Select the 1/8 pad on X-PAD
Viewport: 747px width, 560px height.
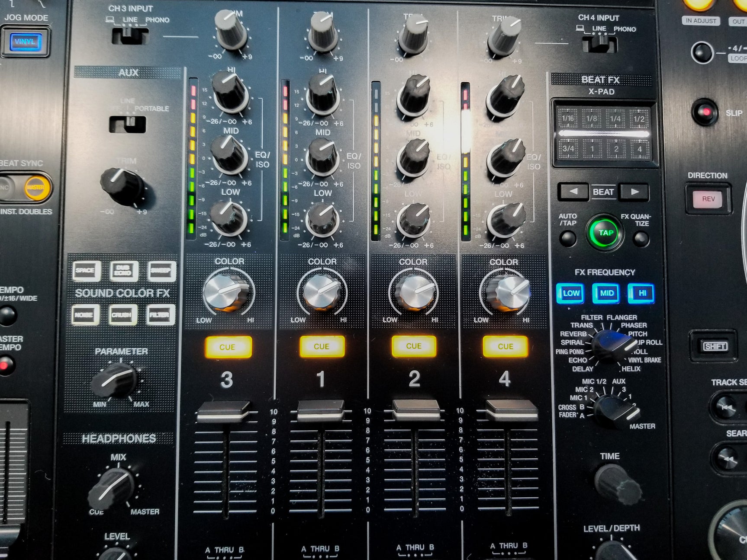pyautogui.click(x=592, y=118)
